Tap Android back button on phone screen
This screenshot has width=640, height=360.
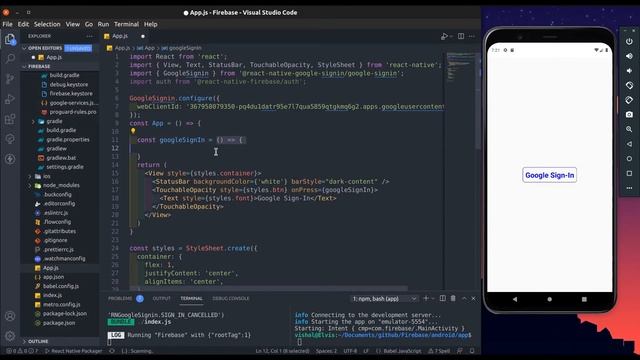(x=515, y=299)
